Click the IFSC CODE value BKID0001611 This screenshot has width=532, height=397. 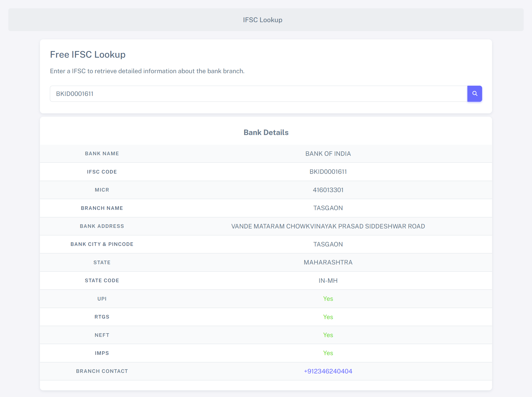(x=328, y=172)
